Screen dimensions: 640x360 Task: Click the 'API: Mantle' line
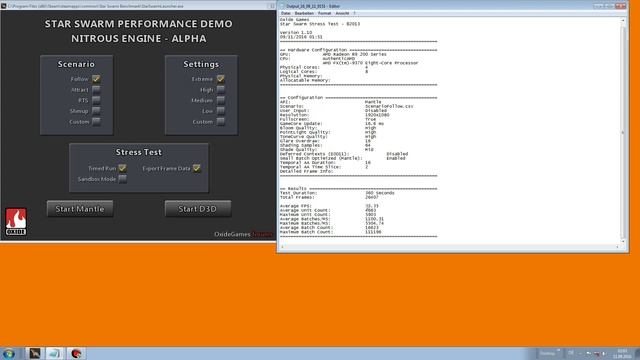pyautogui.click(x=330, y=102)
